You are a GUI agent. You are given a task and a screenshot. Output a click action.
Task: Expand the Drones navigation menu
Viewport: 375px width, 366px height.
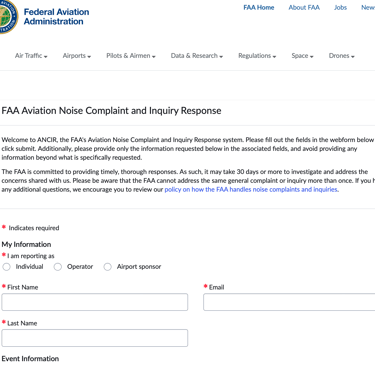341,56
